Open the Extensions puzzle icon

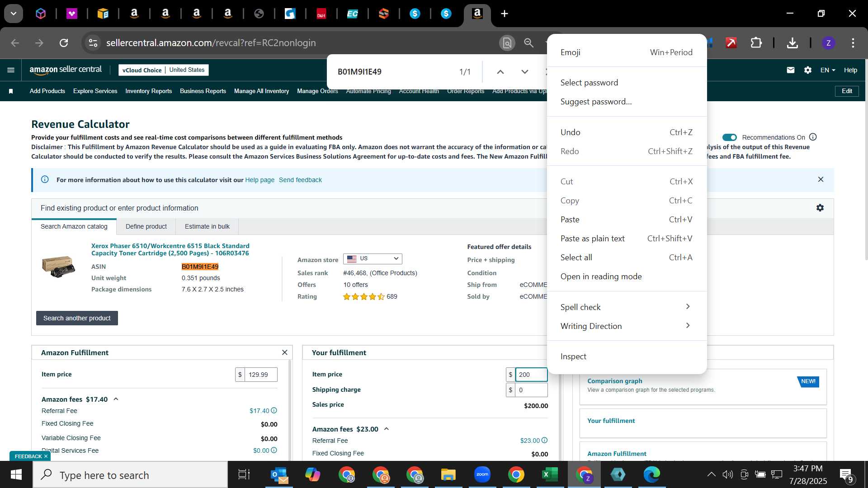[756, 43]
